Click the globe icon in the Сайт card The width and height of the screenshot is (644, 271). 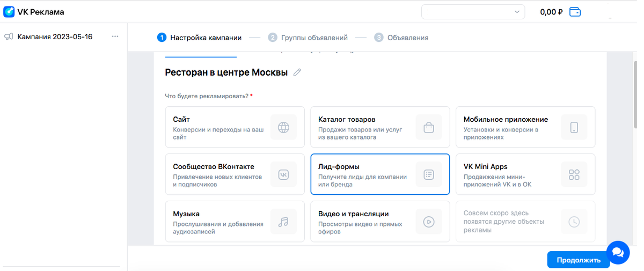(283, 127)
